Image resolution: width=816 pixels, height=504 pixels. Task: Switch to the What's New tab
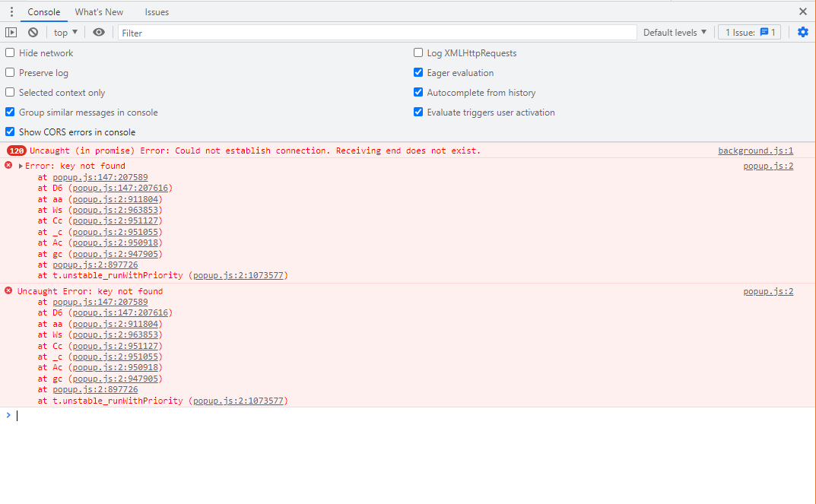99,11
